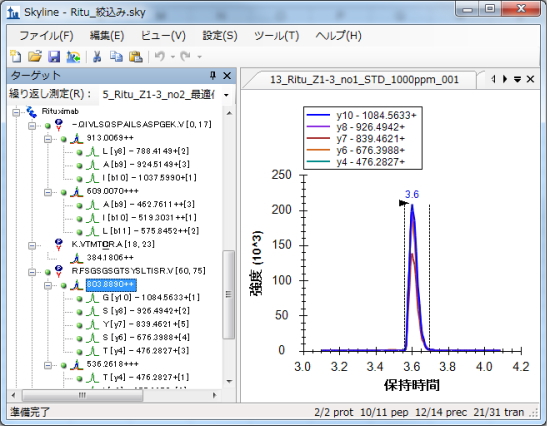Collapse the QIVLSQSPAILSASPGEK peptide node
The image size is (550, 430).
pos(32,126)
